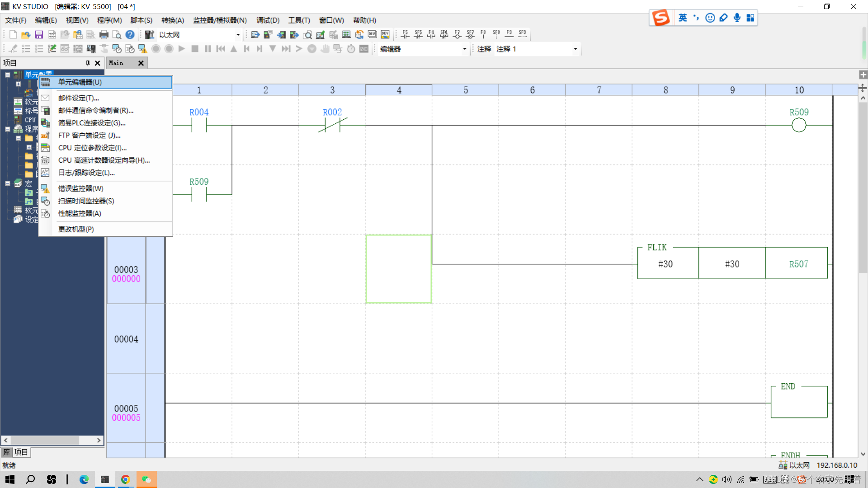
Task: Switch to the Main editor tab
Action: [x=118, y=62]
